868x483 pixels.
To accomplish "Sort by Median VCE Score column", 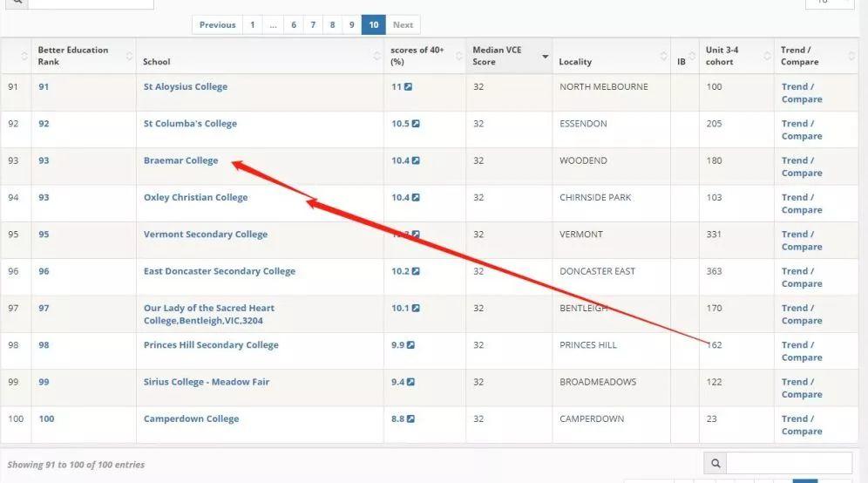I will [509, 56].
